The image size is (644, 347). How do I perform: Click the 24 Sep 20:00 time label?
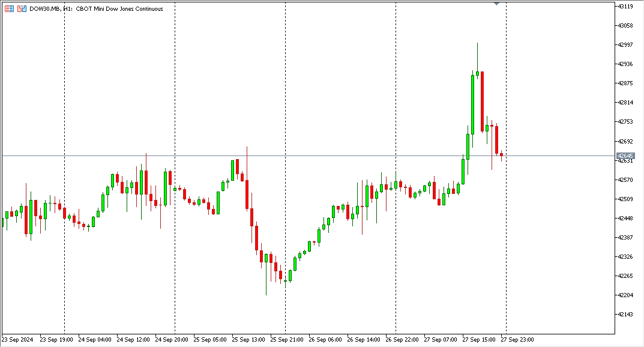coord(172,340)
